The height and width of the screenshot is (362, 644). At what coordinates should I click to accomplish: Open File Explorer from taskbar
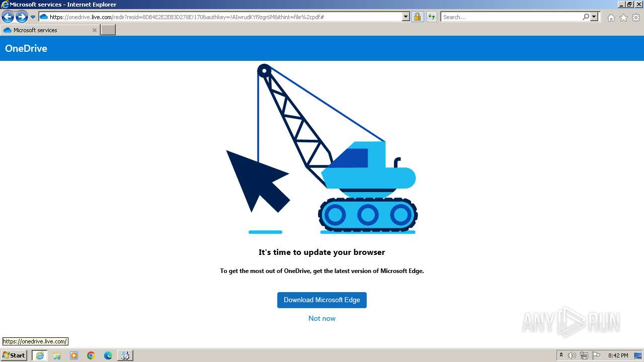(57, 355)
